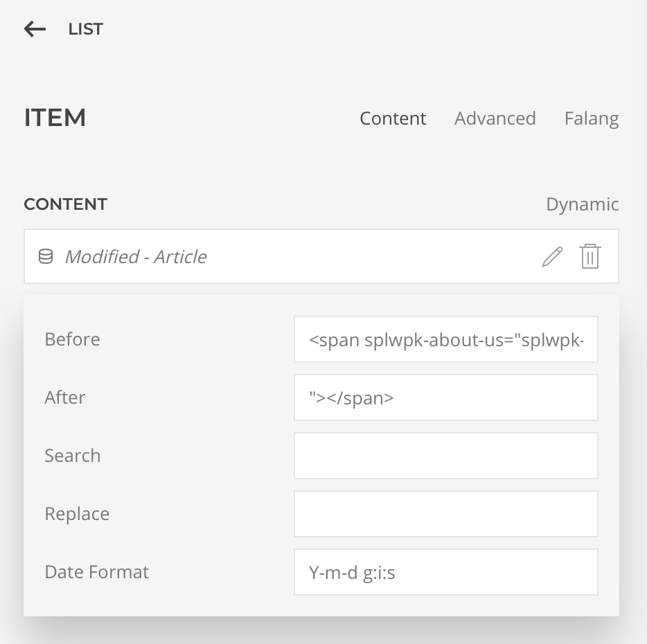Viewport: 647px width, 644px height.
Task: Edit the dynamic source with the pencil icon
Action: pyautogui.click(x=552, y=257)
